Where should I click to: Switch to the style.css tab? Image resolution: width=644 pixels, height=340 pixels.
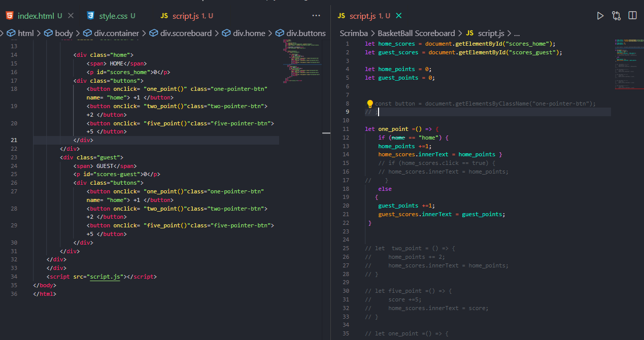pos(113,16)
